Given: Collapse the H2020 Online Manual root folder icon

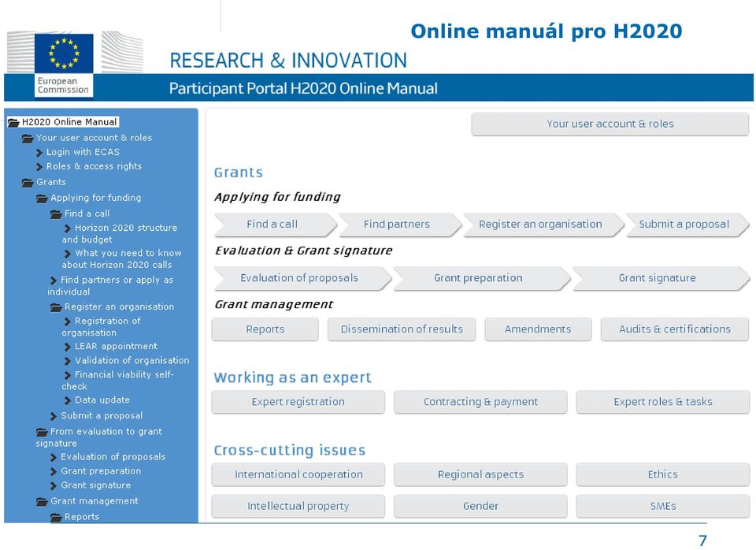Looking at the screenshot, I should [13, 123].
